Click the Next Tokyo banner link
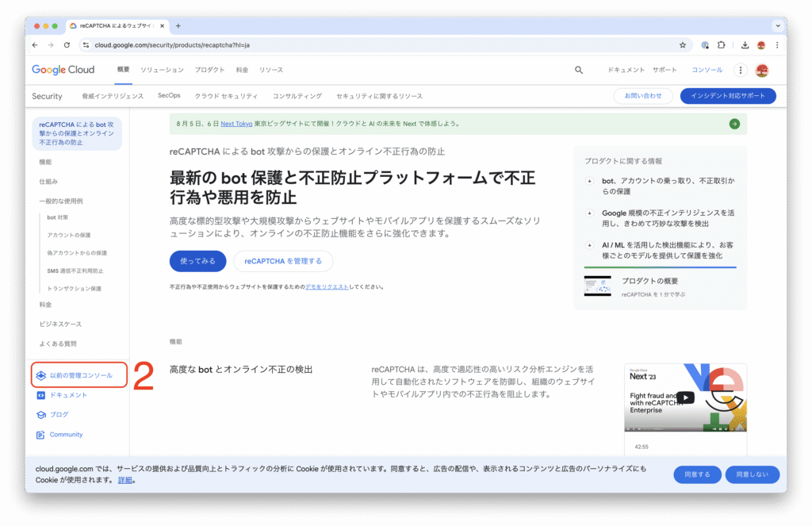Image resolution: width=812 pixels, height=526 pixels. click(x=236, y=124)
